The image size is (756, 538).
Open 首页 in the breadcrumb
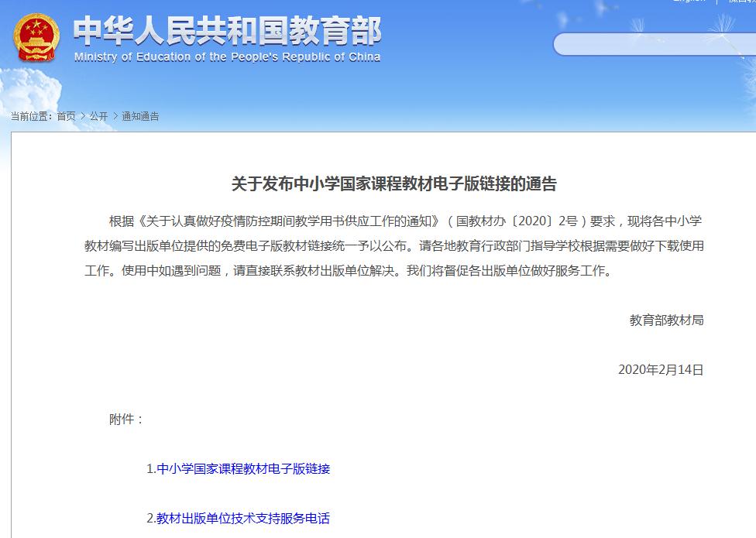(x=66, y=116)
